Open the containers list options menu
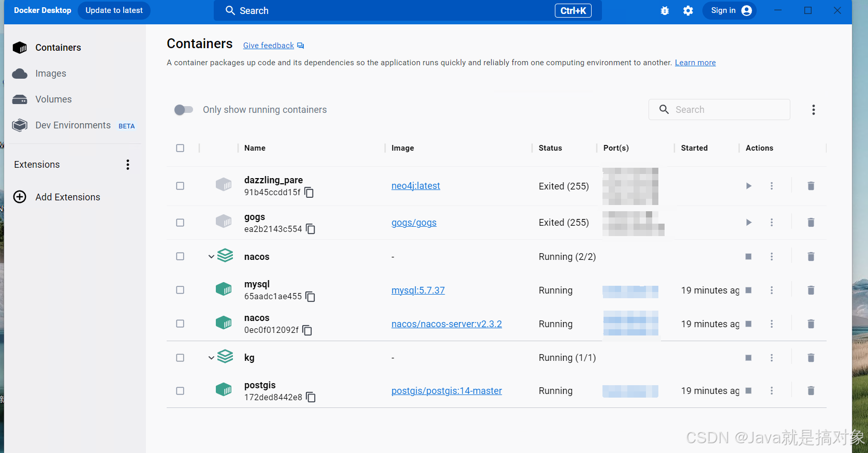 [x=814, y=110]
